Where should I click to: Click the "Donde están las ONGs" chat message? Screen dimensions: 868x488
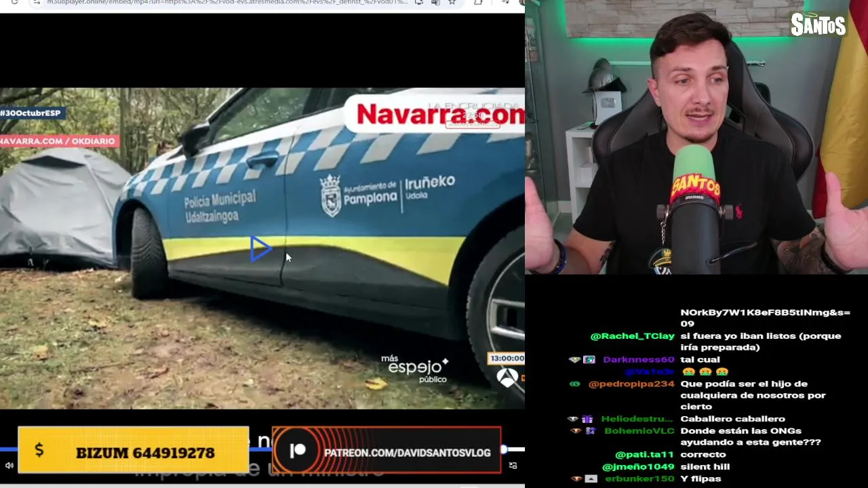pos(751,436)
